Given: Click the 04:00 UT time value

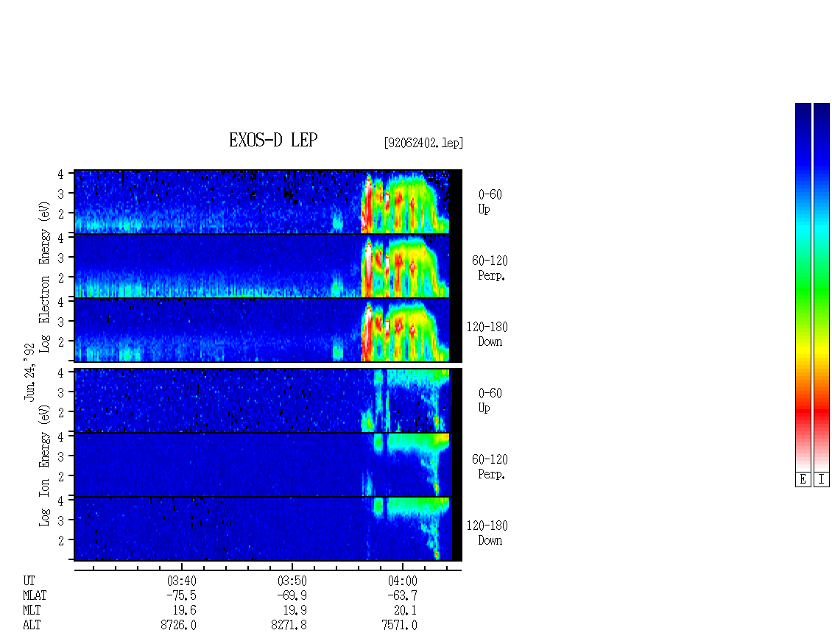Looking at the screenshot, I should 403,581.
